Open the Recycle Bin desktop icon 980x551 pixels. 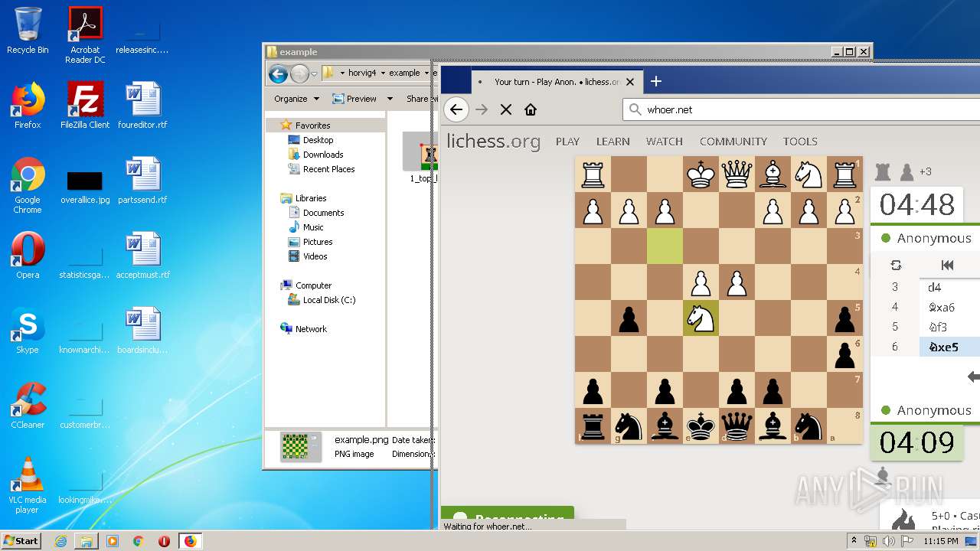click(x=28, y=31)
